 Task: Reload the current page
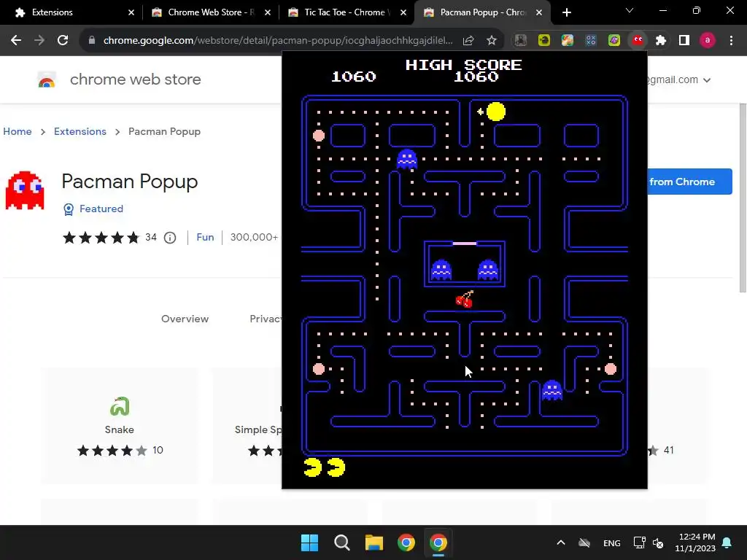click(x=63, y=41)
